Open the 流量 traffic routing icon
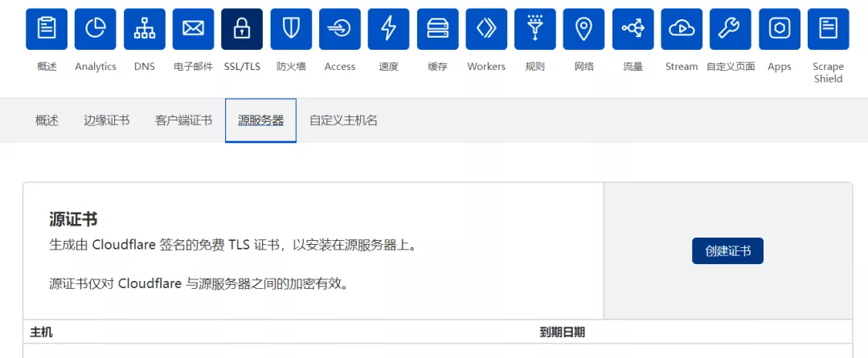Image resolution: width=868 pixels, height=358 pixels. tap(633, 29)
